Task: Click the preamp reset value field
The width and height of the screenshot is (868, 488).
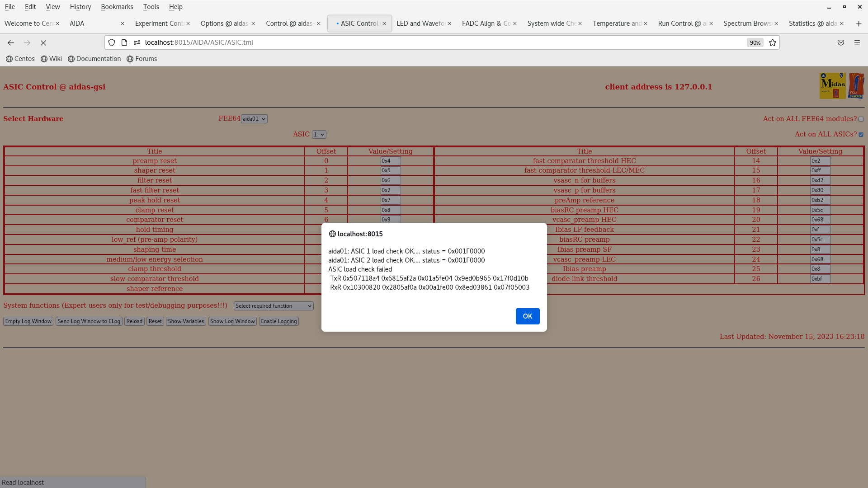Action: coord(390,161)
